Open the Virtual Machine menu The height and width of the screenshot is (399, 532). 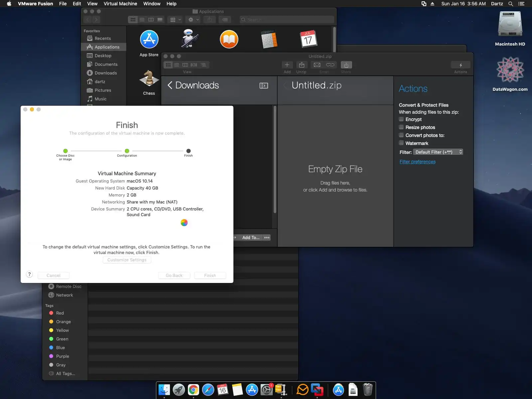point(120,4)
